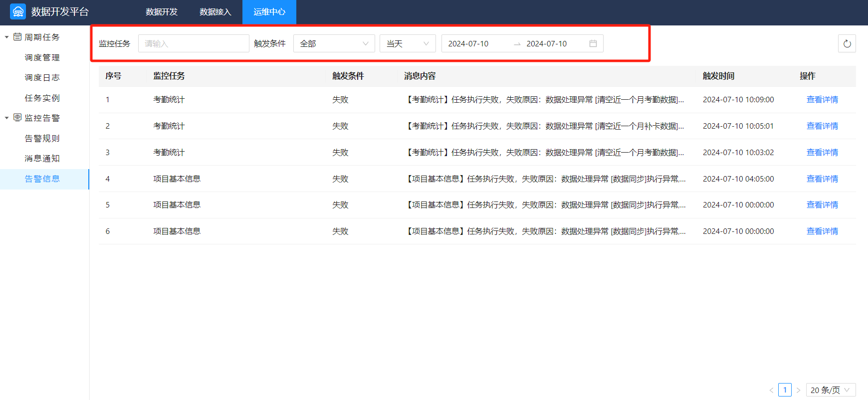
Task: Click the 监控告警 monitor icon
Action: click(x=17, y=118)
